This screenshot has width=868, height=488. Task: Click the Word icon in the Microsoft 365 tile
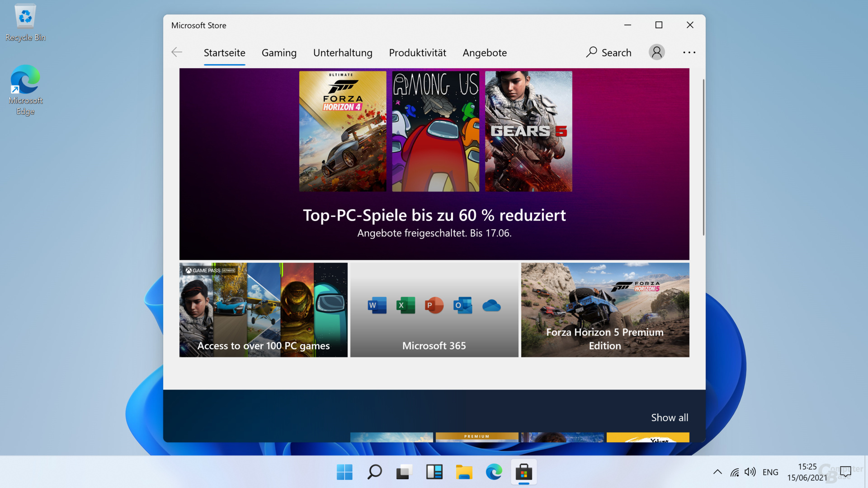(x=377, y=305)
